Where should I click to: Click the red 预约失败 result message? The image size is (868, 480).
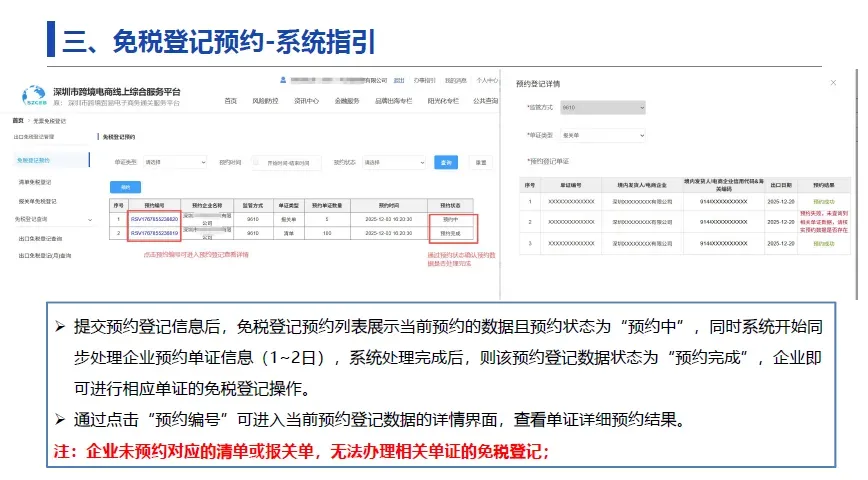pyautogui.click(x=824, y=221)
